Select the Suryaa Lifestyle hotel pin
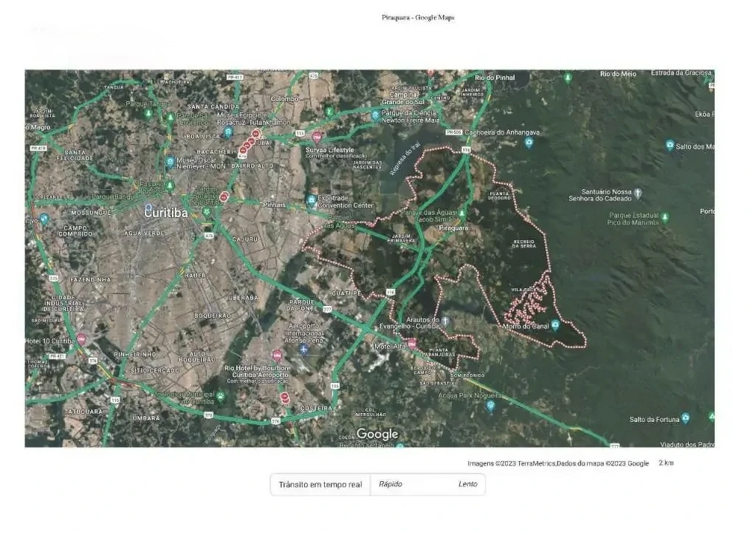This screenshot has height=535, width=756. [317, 137]
